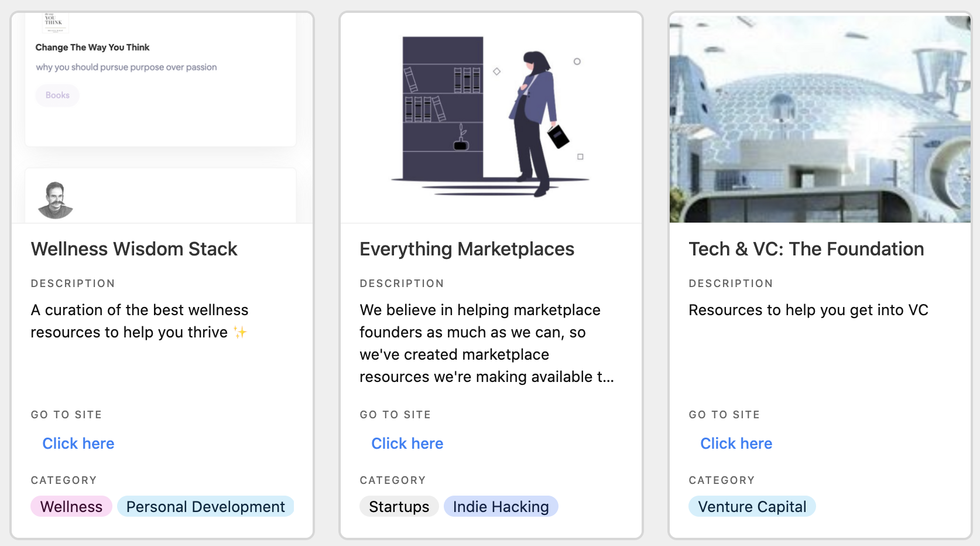Open the Everything Marketplaces card title
The height and width of the screenshot is (546, 980).
pos(467,249)
